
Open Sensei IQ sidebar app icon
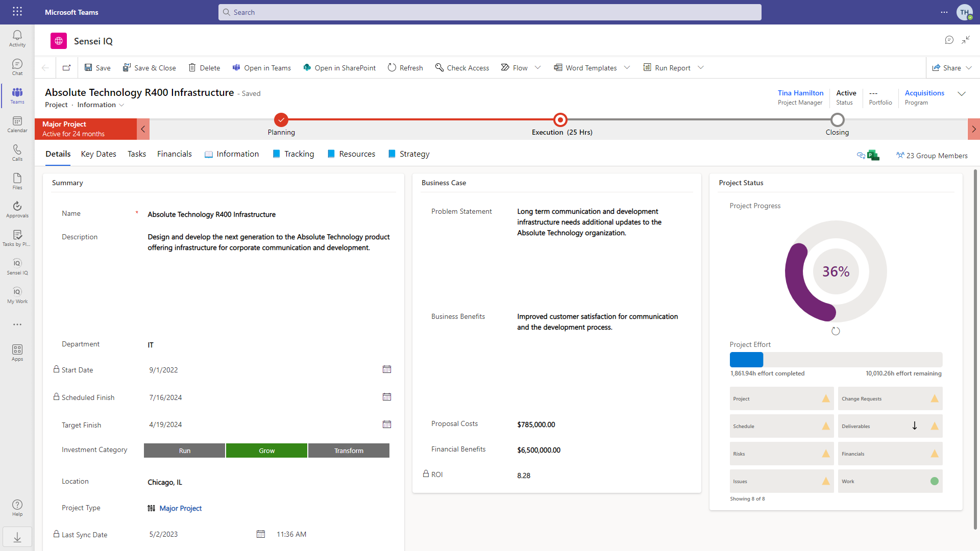[x=17, y=266]
